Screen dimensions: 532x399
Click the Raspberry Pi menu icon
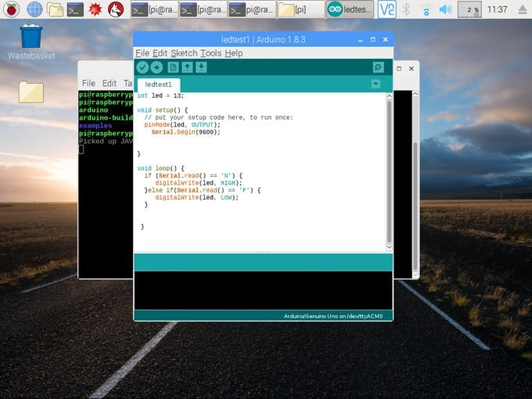pos(12,9)
